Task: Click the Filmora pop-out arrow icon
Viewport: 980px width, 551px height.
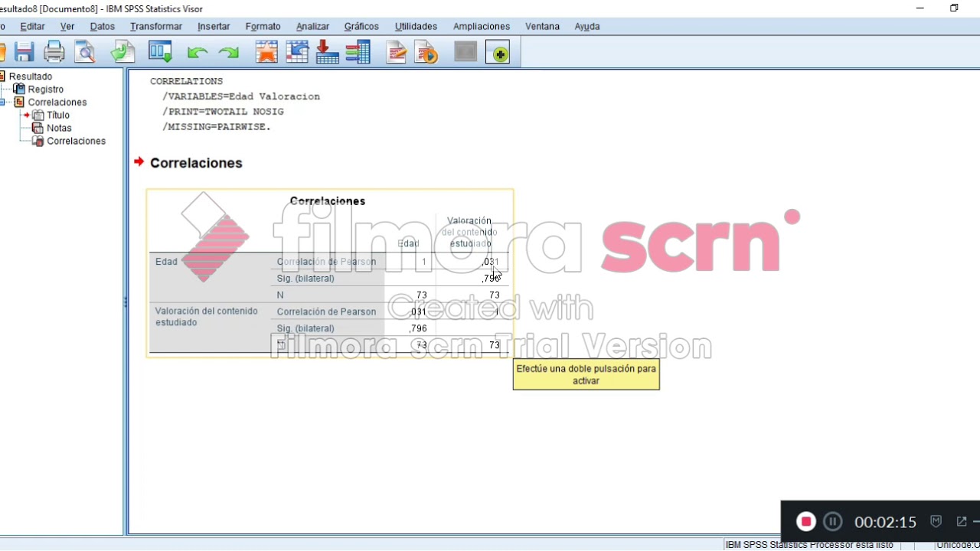Action: click(x=962, y=521)
